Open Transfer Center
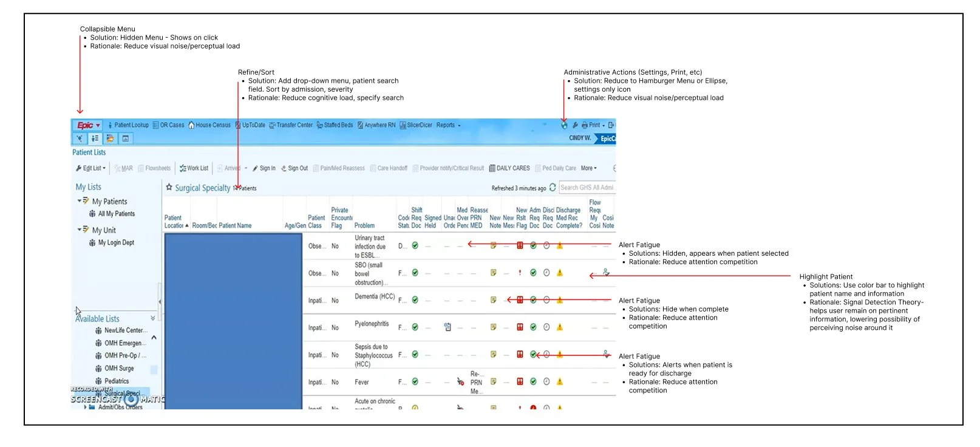The width and height of the screenshot is (980, 447). 291,125
